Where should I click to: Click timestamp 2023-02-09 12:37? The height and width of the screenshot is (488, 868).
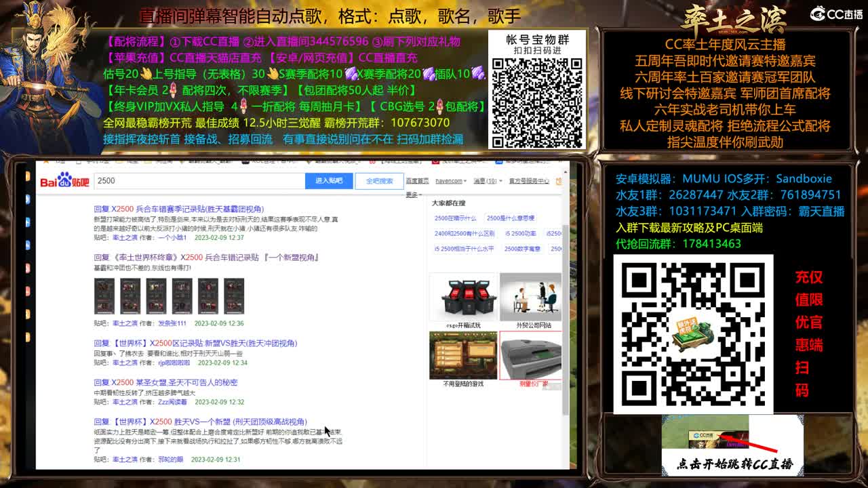pyautogui.click(x=219, y=238)
